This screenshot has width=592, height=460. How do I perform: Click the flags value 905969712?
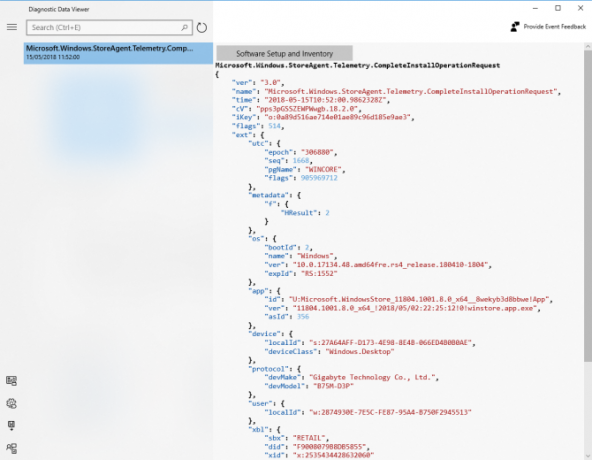pyautogui.click(x=319, y=178)
